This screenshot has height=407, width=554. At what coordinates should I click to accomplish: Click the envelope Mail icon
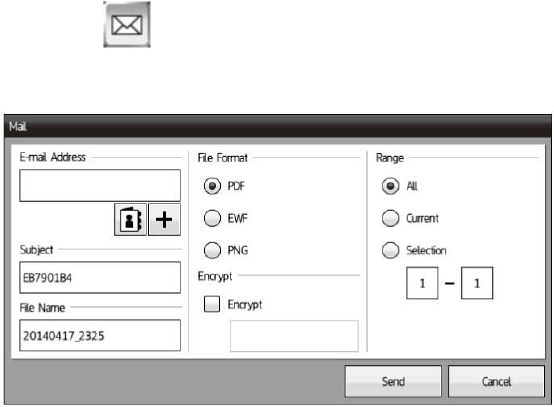pos(127,24)
